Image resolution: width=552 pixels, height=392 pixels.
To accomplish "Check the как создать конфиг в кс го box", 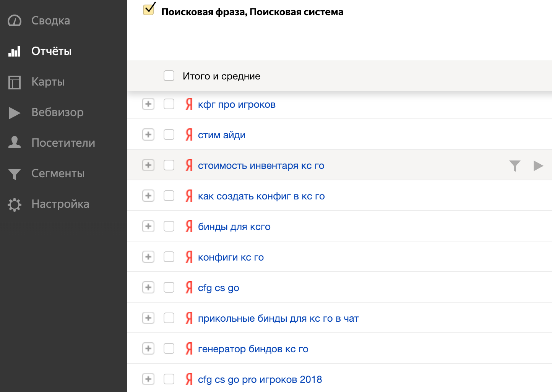I will (x=169, y=196).
